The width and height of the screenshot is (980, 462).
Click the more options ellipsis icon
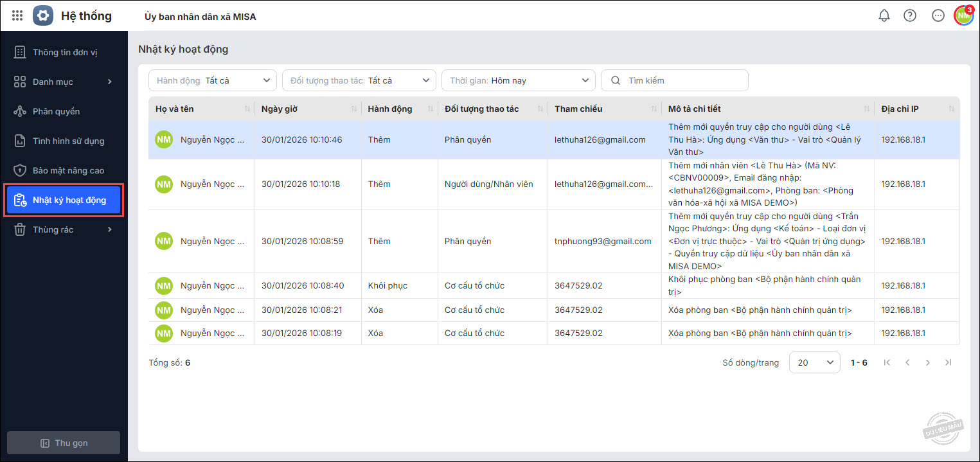tap(938, 15)
